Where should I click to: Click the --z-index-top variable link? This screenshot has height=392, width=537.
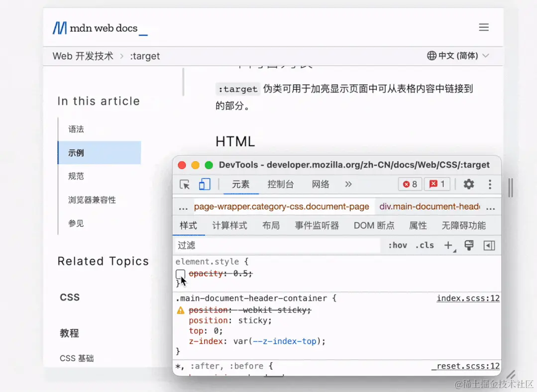284,341
